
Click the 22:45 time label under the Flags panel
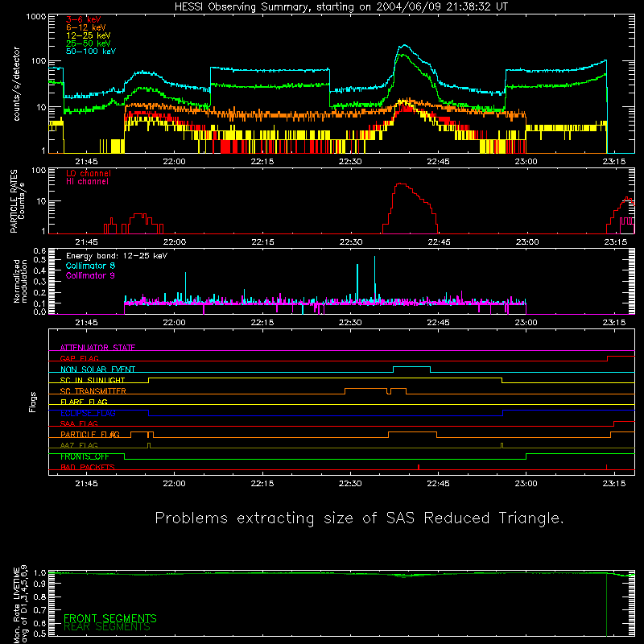(438, 484)
